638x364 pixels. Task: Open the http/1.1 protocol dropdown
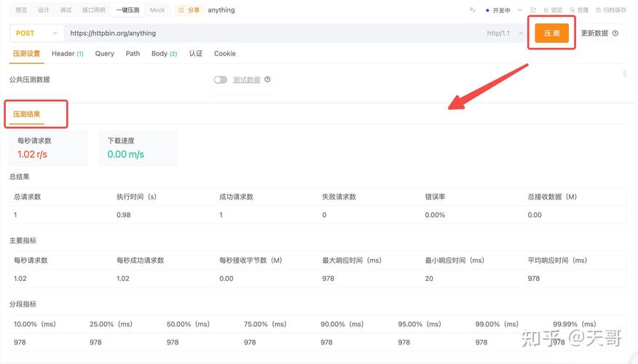click(505, 33)
